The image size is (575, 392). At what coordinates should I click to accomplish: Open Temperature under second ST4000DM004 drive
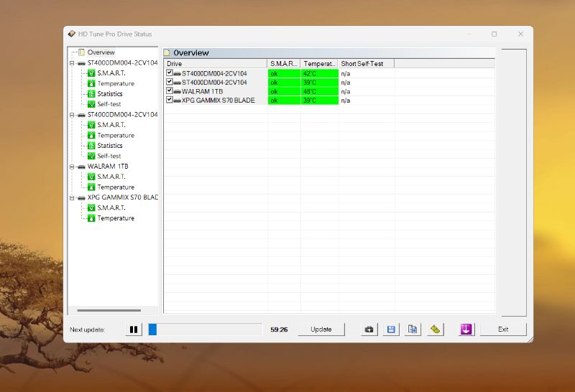coord(116,135)
